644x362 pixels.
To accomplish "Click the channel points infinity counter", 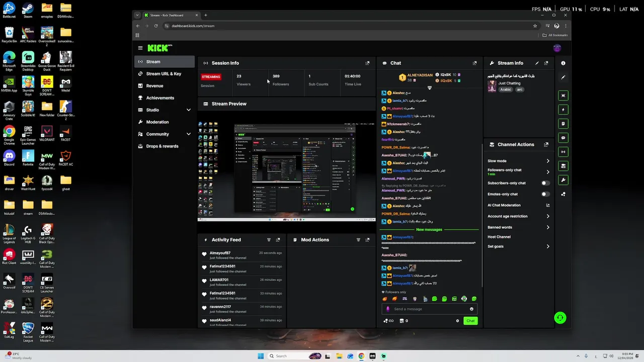I will click(388, 321).
